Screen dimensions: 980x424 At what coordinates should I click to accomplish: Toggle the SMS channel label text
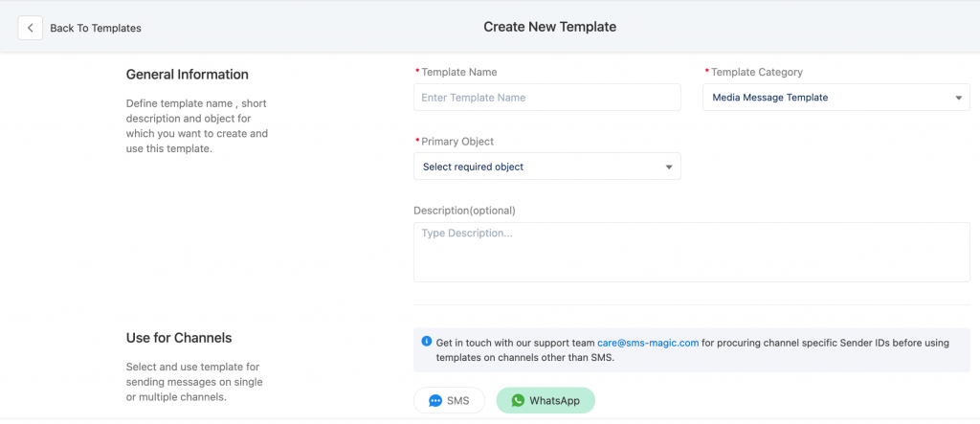[457, 401]
